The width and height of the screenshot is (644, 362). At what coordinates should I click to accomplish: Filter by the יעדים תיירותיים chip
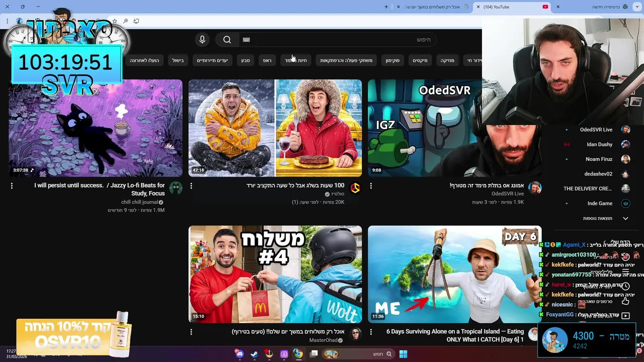click(212, 60)
